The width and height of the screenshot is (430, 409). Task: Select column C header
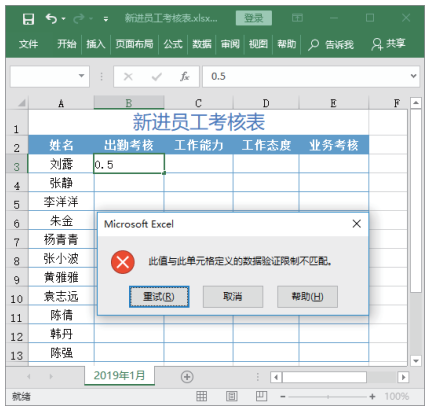(x=198, y=103)
